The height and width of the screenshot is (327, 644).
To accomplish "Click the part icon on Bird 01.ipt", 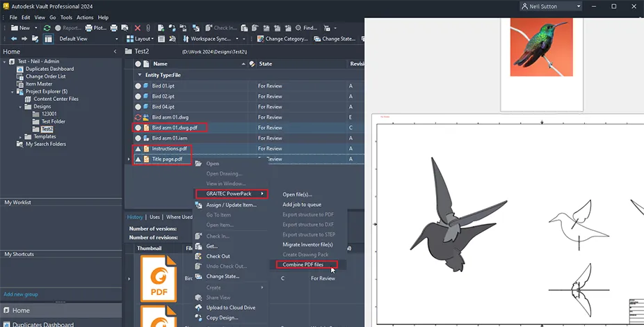I will 146,86.
